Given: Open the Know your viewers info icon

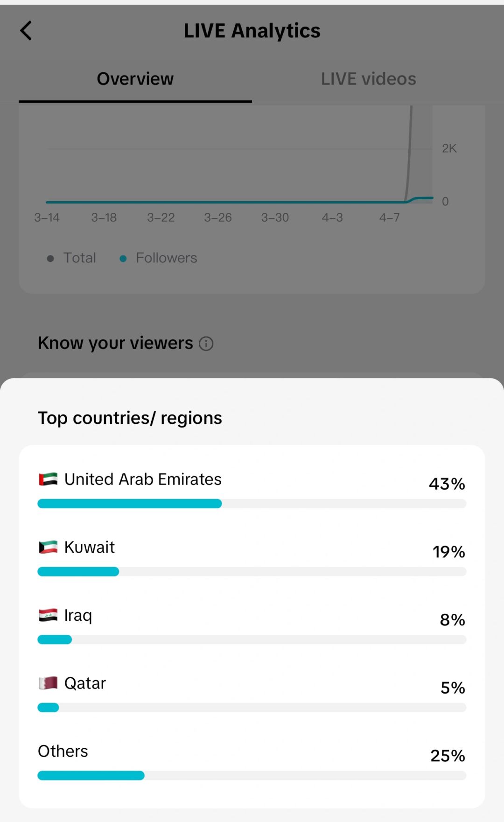Looking at the screenshot, I should [x=206, y=344].
